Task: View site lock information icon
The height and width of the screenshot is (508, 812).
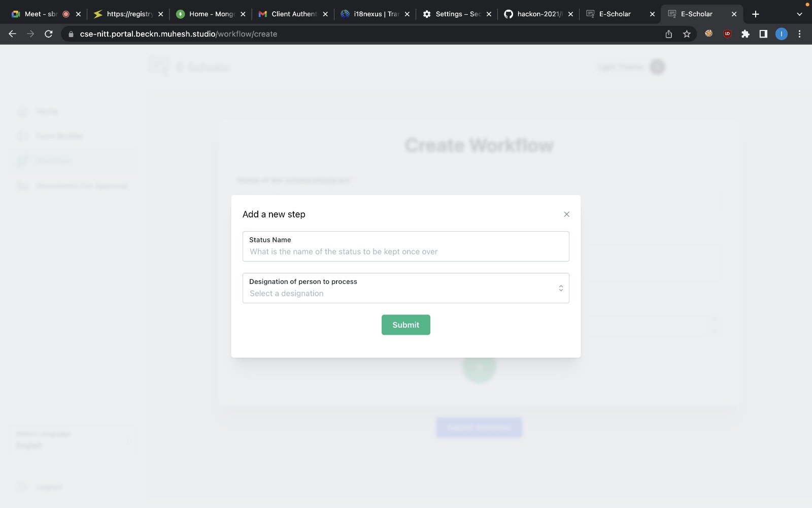Action: click(x=71, y=34)
